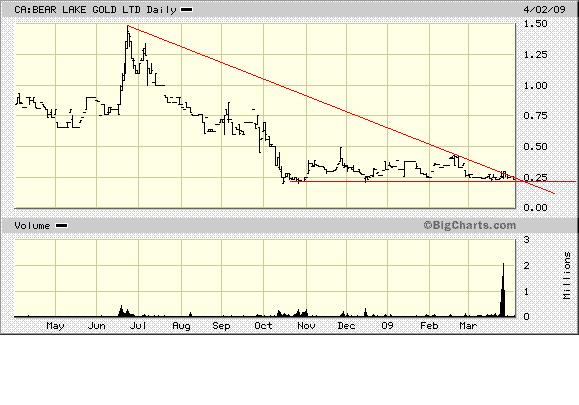Click the Millions volume unit label

567,275
